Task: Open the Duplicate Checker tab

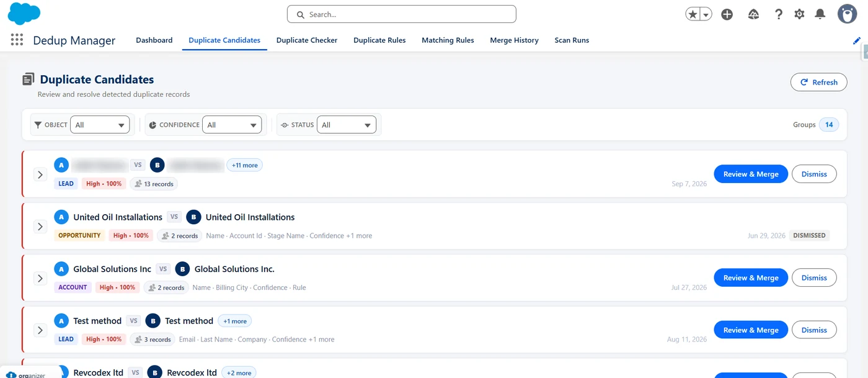Action: click(x=307, y=40)
